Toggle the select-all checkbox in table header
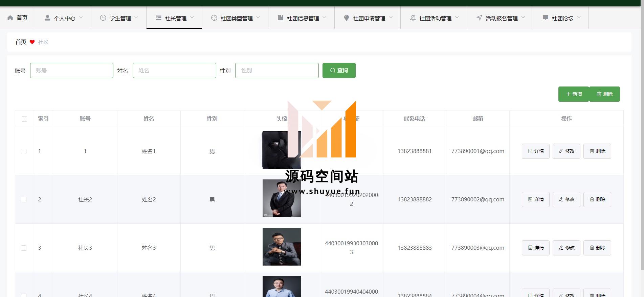Image resolution: width=644 pixels, height=297 pixels. pyautogui.click(x=24, y=119)
